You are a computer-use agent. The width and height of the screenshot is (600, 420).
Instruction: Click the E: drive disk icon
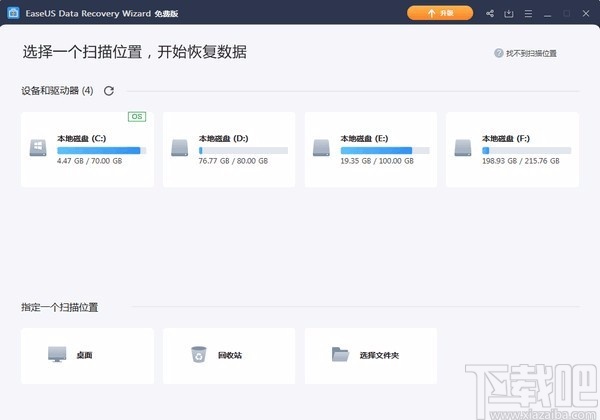321,148
